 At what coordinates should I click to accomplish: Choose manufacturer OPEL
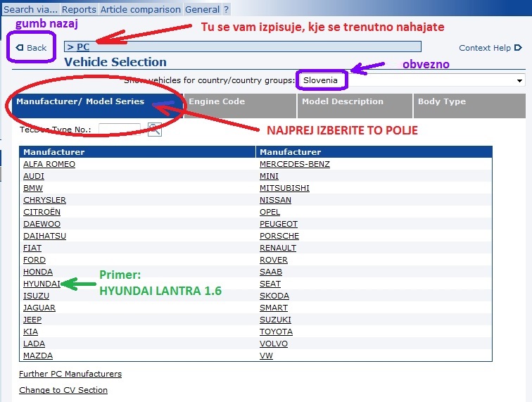(270, 212)
